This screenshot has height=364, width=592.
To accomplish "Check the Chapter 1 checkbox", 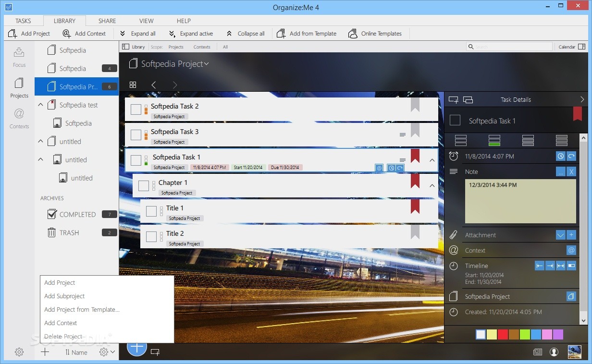I will [x=144, y=186].
